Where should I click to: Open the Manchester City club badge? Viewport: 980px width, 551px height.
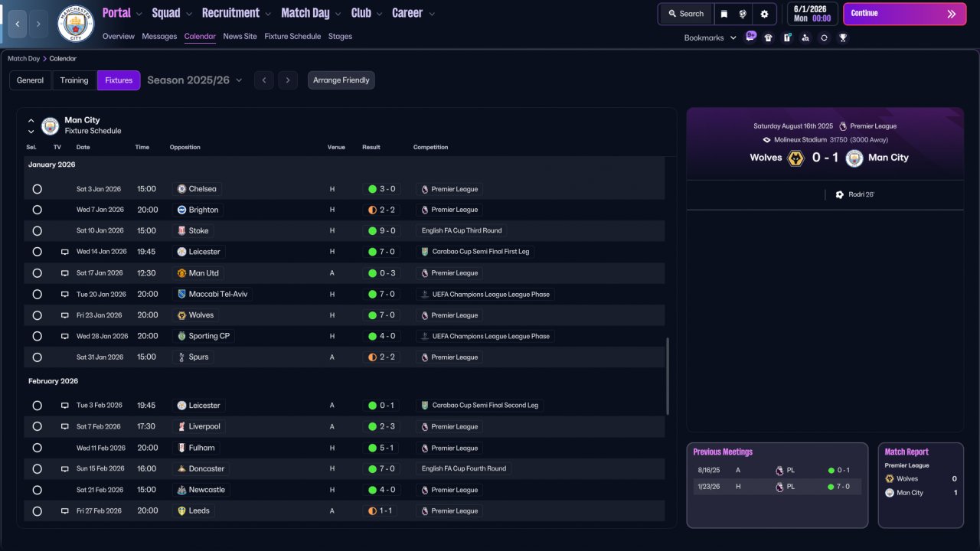pyautogui.click(x=76, y=24)
